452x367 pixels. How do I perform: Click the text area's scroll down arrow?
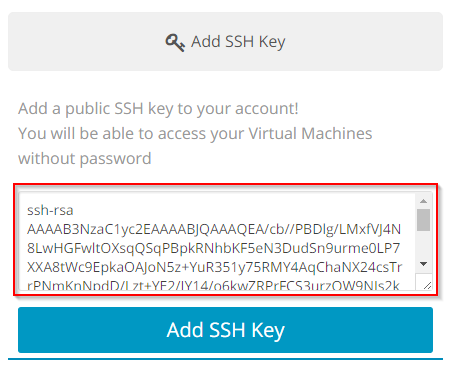tap(423, 264)
